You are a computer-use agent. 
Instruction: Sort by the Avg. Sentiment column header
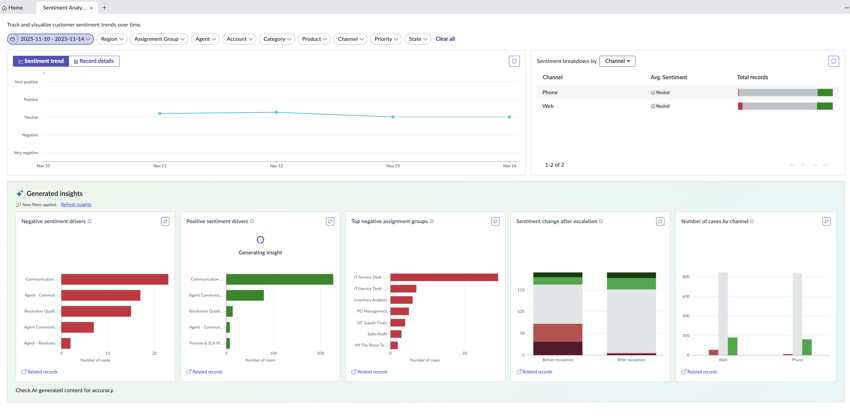coord(668,78)
